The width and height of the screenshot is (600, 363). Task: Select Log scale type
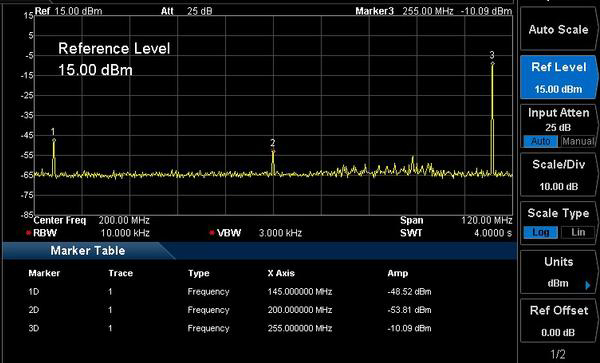pos(540,232)
